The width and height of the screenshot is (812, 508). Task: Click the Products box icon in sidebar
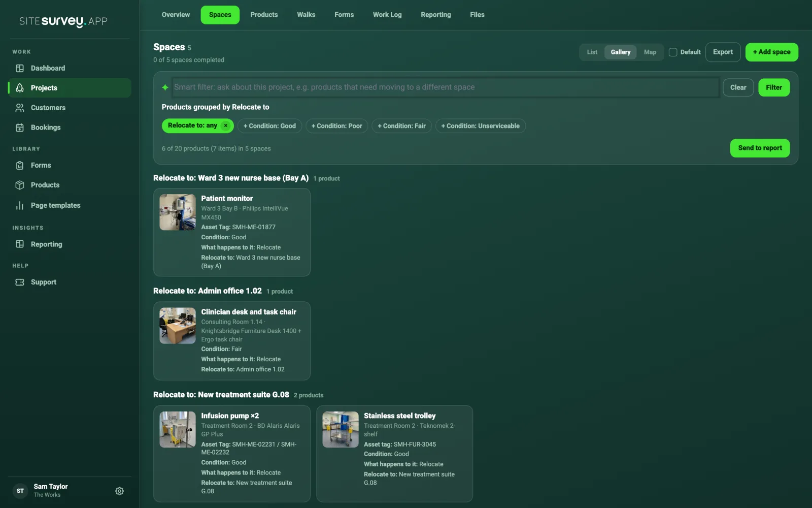click(x=20, y=185)
